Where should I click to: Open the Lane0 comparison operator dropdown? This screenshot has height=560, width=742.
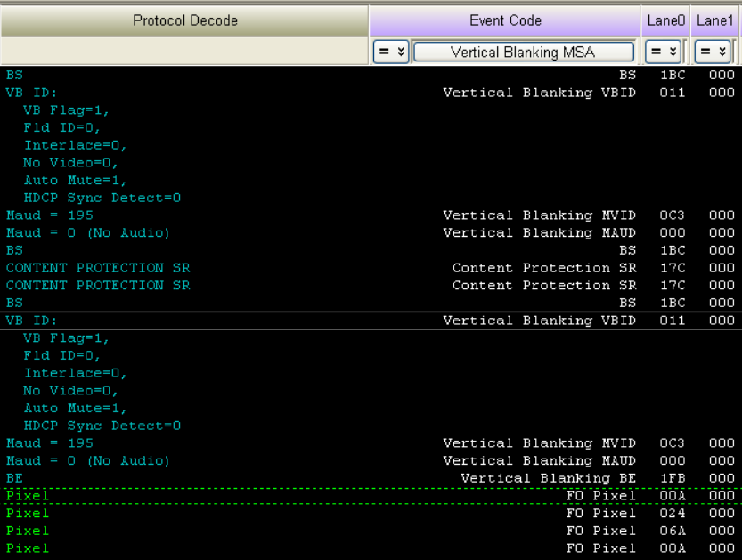[663, 52]
